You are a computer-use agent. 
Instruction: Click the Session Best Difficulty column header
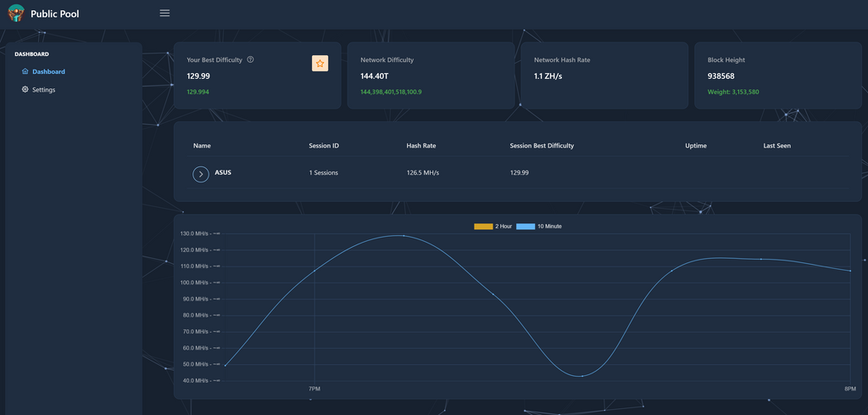pos(542,146)
